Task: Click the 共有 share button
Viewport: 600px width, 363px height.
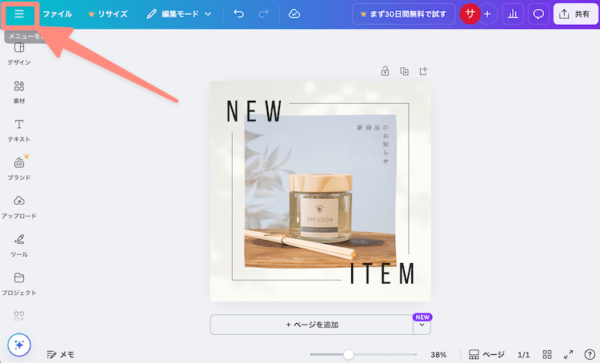Action: (x=576, y=14)
